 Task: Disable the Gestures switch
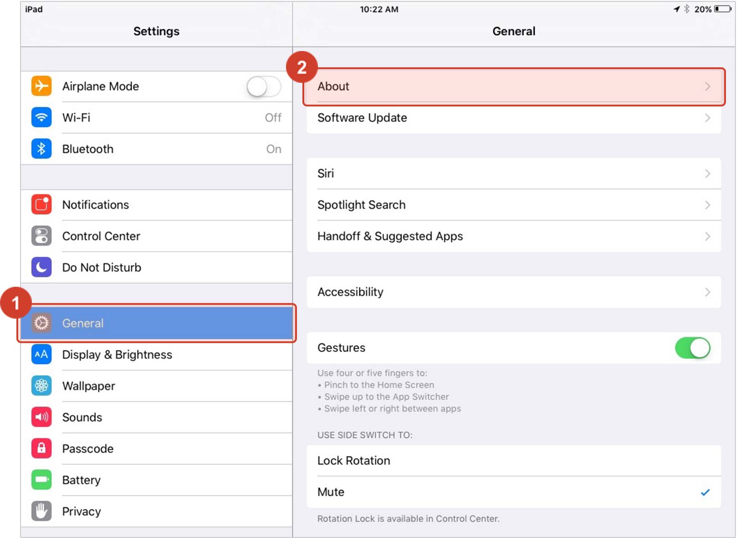pos(693,348)
